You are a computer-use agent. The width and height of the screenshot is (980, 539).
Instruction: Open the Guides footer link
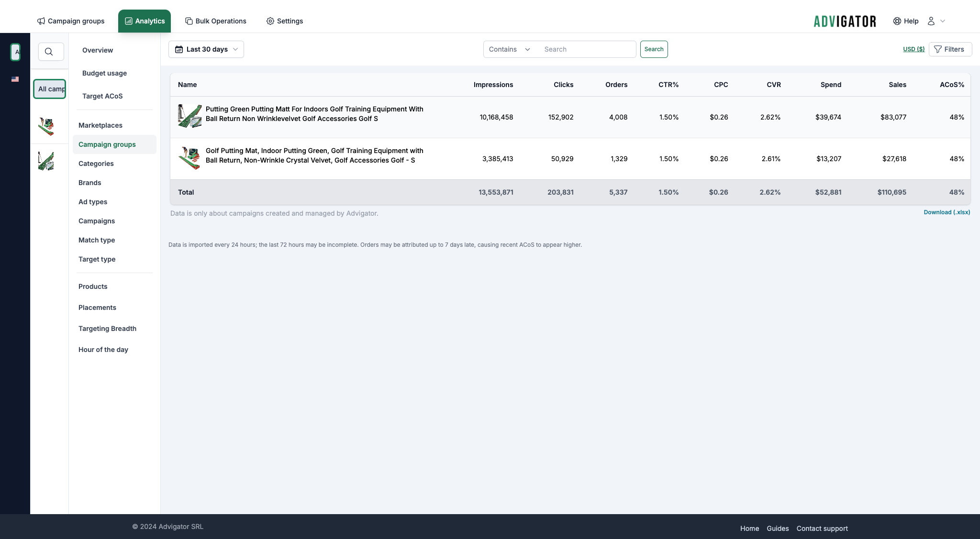tap(778, 528)
